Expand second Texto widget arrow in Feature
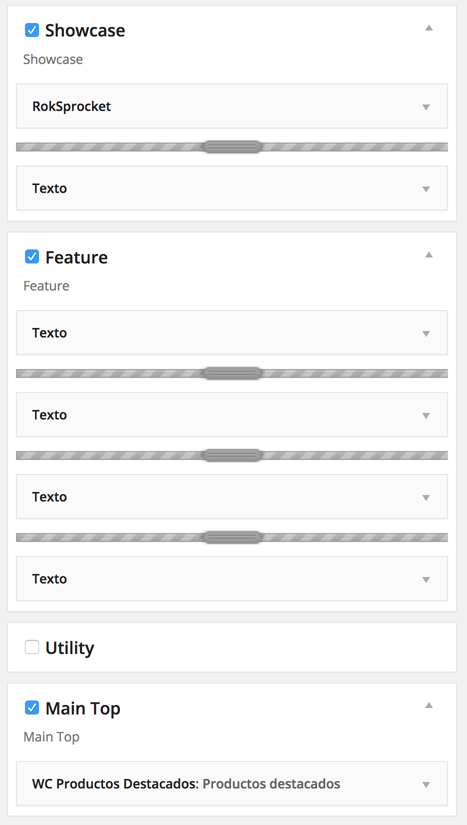This screenshot has width=467, height=825. [x=426, y=416]
